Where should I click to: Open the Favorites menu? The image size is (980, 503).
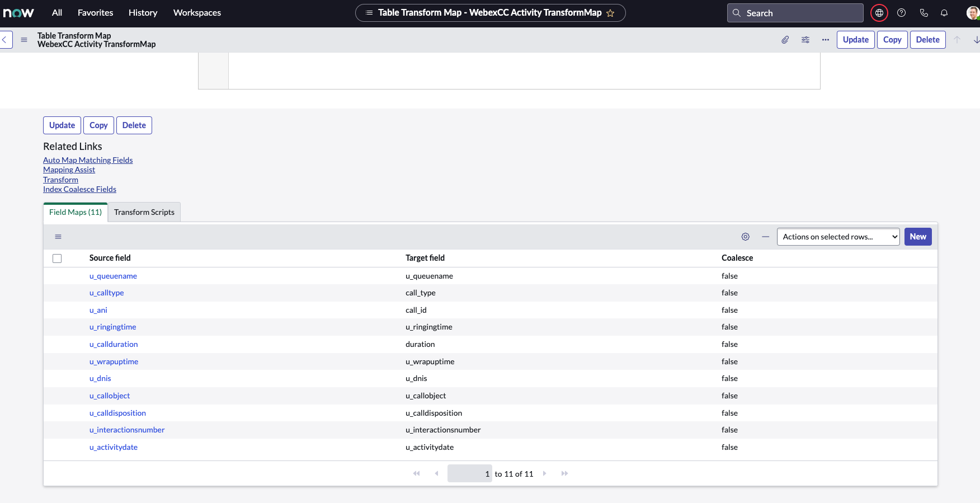95,12
